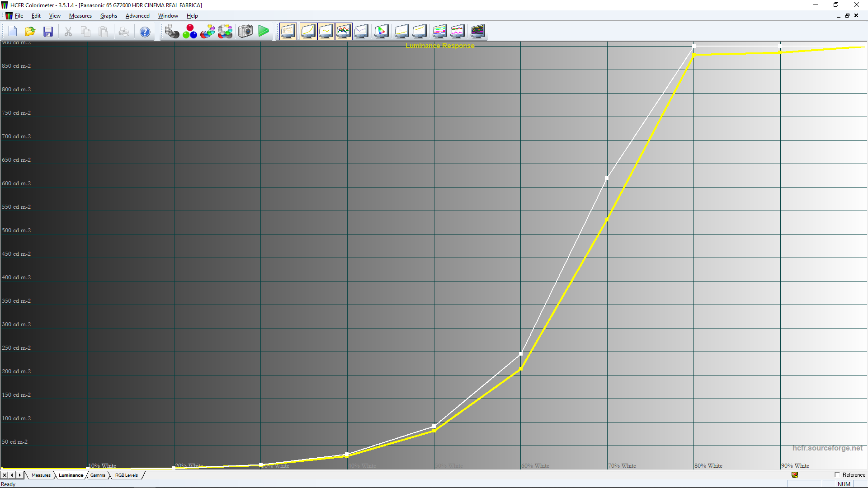Switch to the Gamma tab
The image size is (868, 488).
click(x=98, y=475)
